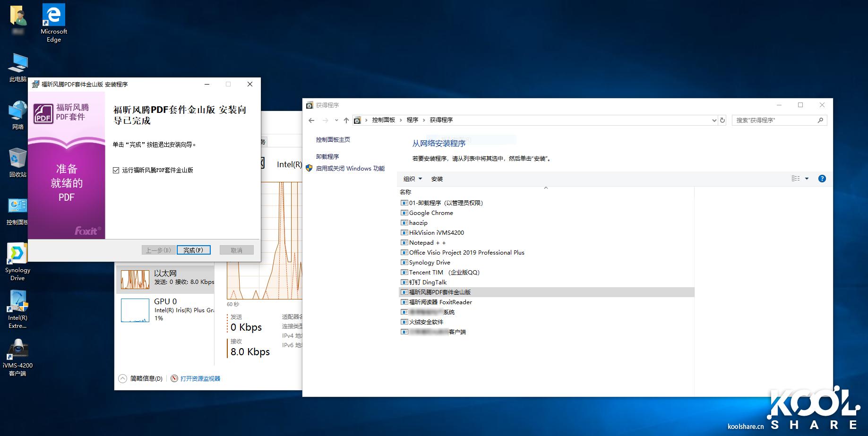Click the 完成(F) button in the installer
Viewport: 868px width, 436px height.
click(193, 249)
